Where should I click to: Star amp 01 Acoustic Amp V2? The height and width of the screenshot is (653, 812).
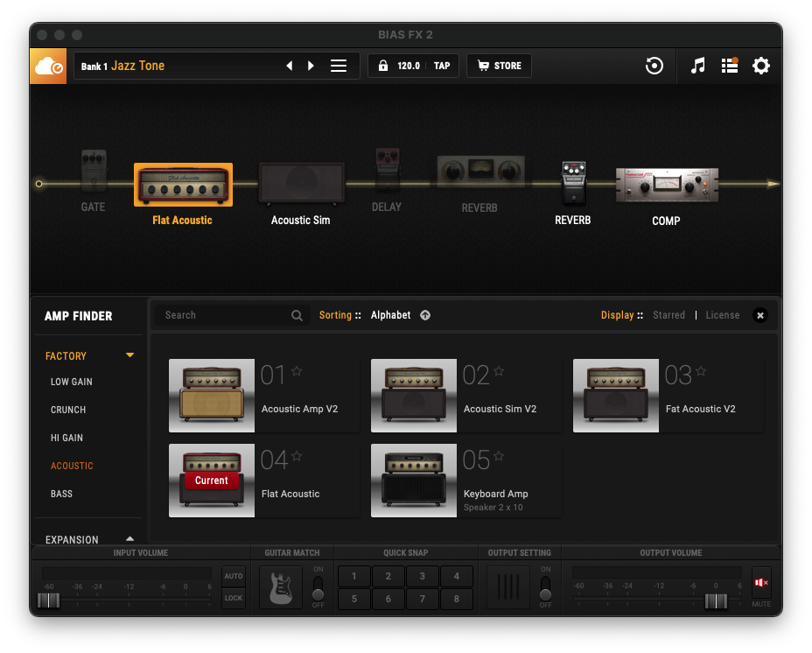(297, 371)
